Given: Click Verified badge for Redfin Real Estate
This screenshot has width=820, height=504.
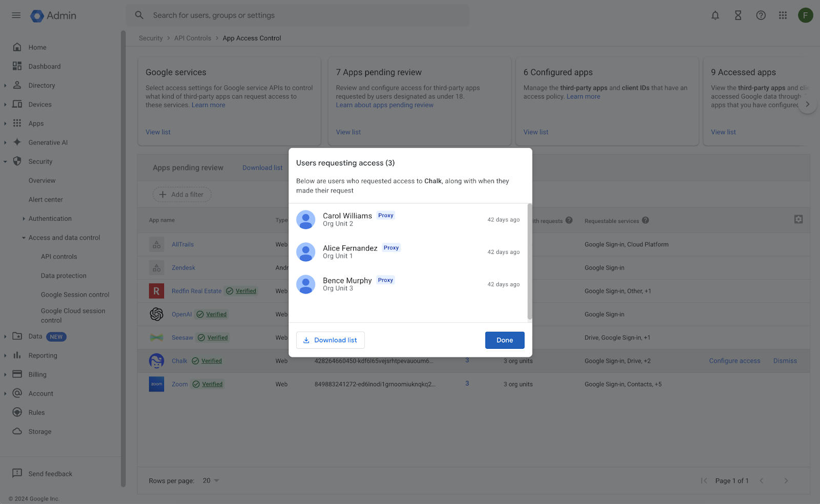Looking at the screenshot, I should (x=241, y=291).
